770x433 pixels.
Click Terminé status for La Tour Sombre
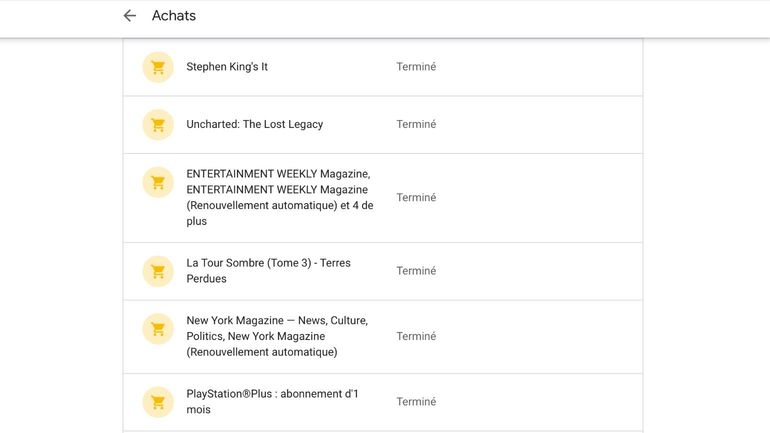pyautogui.click(x=416, y=271)
